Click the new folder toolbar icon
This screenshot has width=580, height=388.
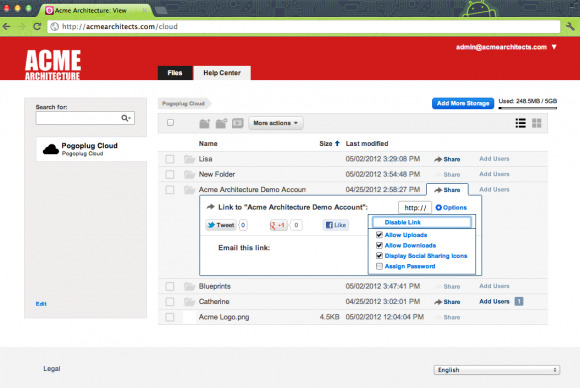[x=205, y=123]
